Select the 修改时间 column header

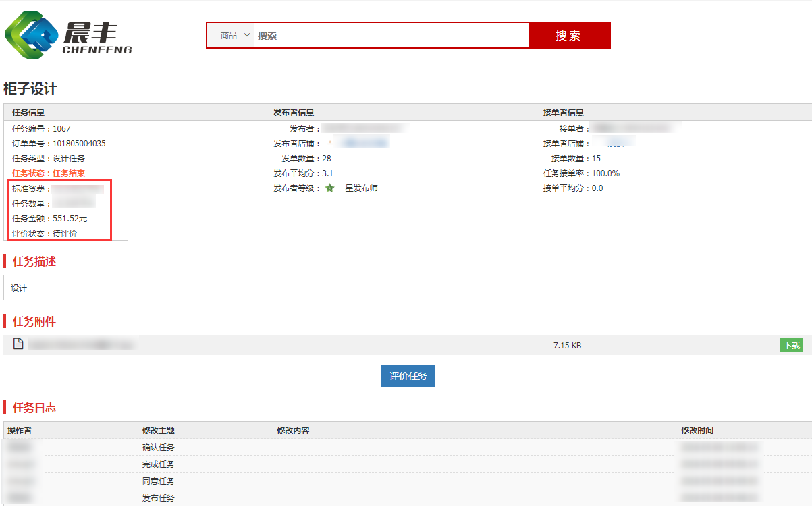click(x=697, y=431)
